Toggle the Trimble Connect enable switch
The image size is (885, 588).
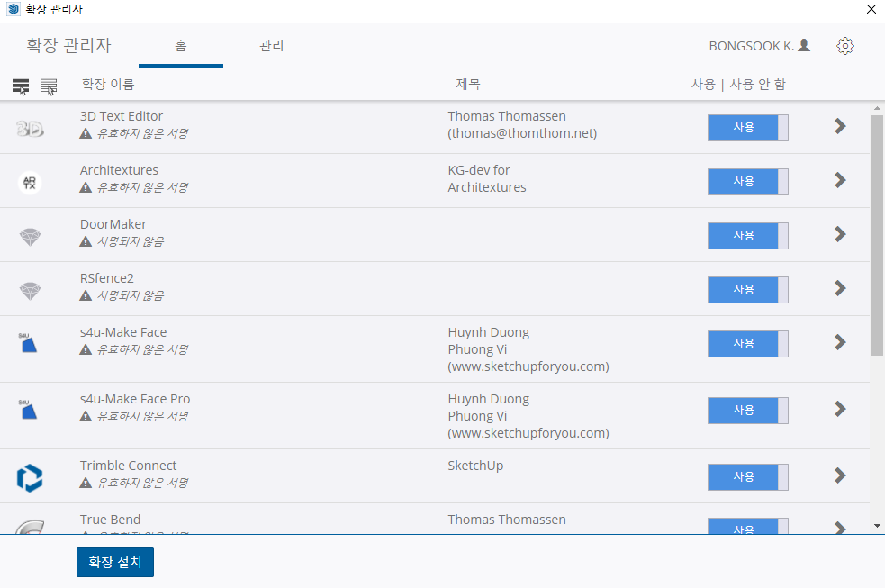point(748,477)
